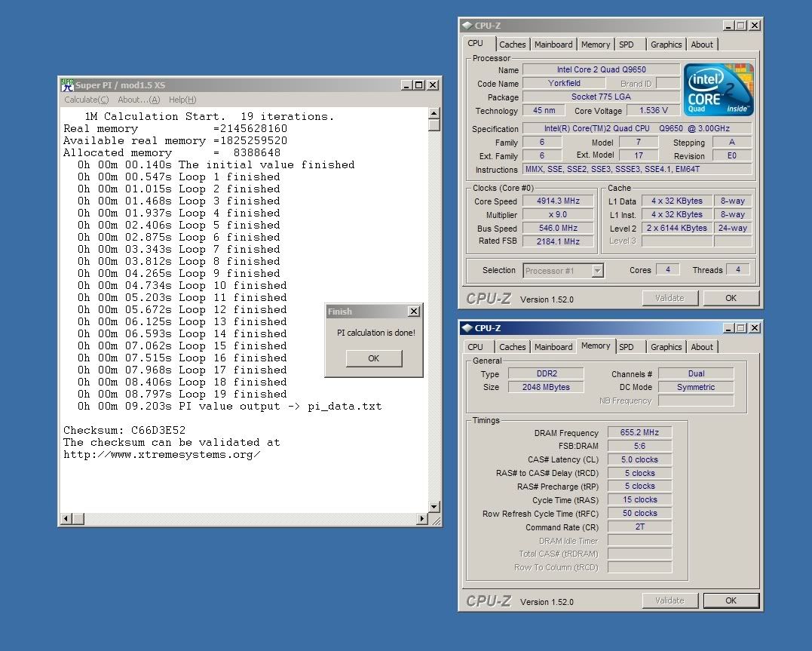This screenshot has height=651, width=812.
Task: Click the DC Mode value Symmetric
Action: click(696, 387)
